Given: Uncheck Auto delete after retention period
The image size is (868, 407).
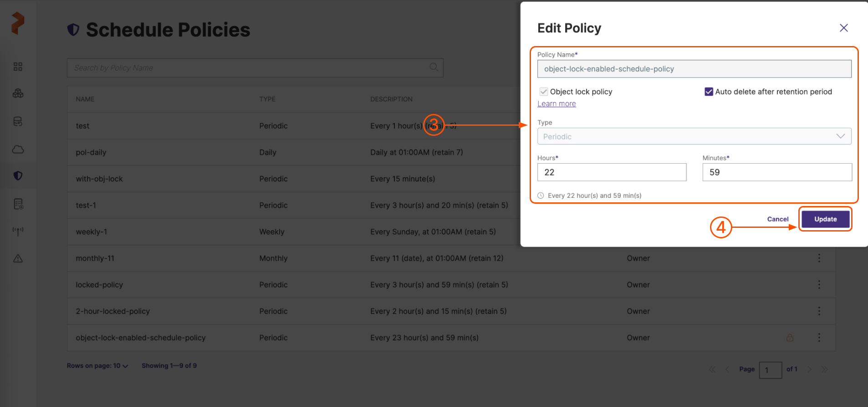Looking at the screenshot, I should [709, 92].
